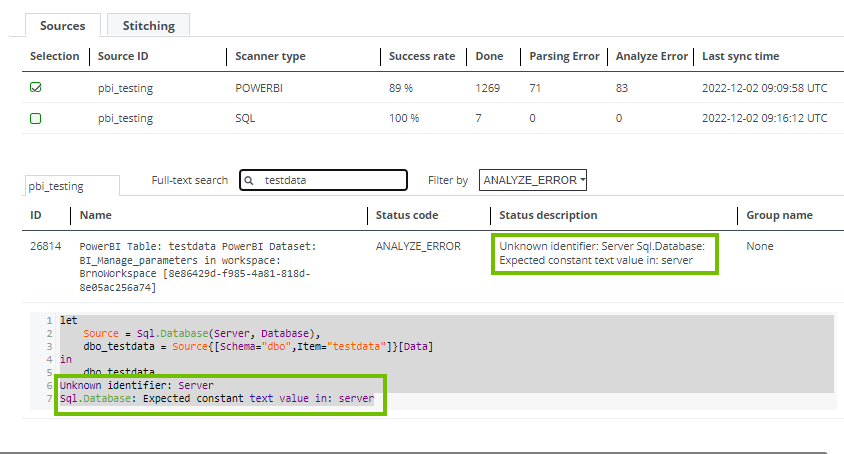Click the Parsing Error count 71
Viewport: 844px width, 454px height.
pos(535,88)
